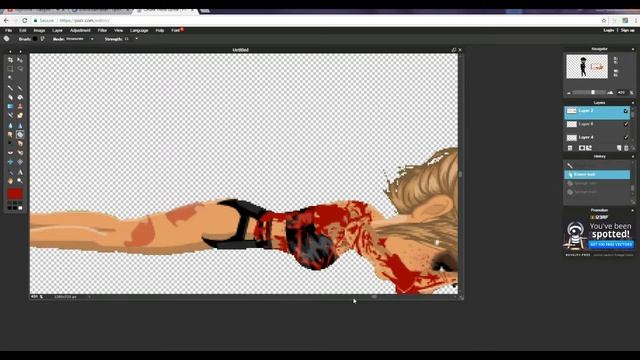Open the Adjustment menu

tap(80, 31)
